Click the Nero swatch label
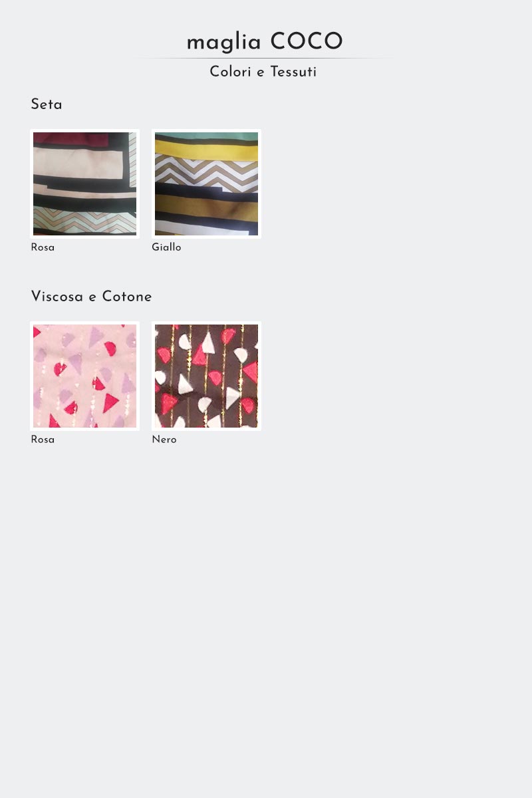Screen dimensions: 532x798 tap(164, 440)
